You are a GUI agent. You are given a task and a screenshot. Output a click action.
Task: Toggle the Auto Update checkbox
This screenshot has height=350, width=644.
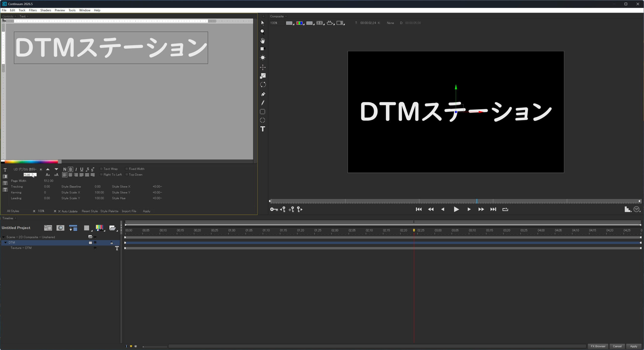coord(59,211)
